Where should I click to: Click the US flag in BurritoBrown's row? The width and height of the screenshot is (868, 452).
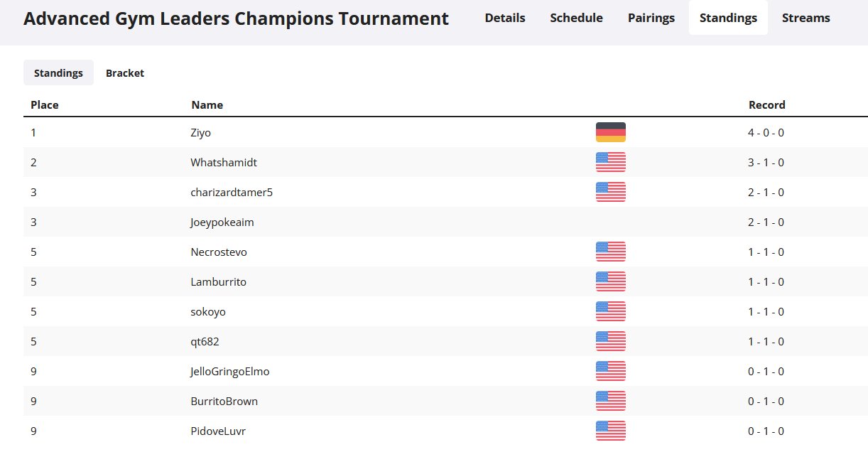(610, 401)
